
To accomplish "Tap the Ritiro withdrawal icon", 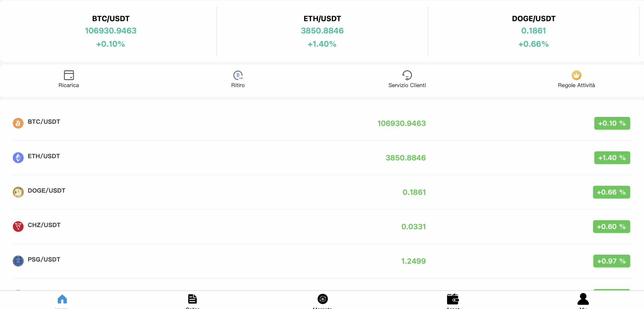I will pos(238,75).
